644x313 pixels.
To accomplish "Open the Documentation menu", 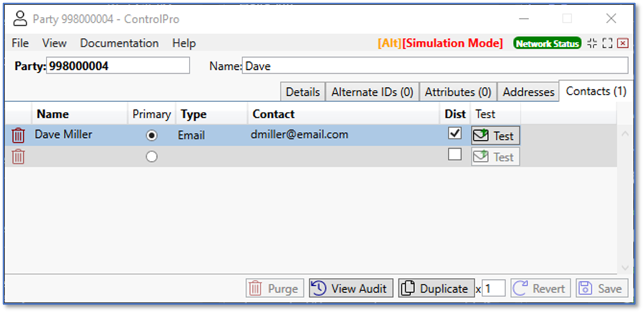I will pyautogui.click(x=119, y=43).
